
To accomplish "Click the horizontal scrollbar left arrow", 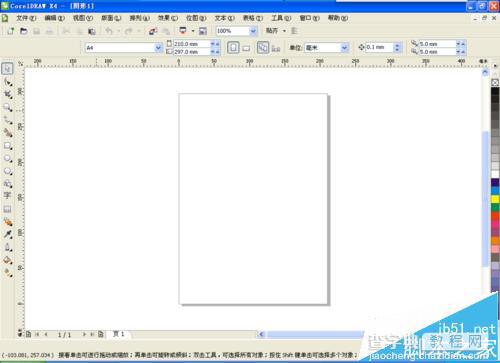I will pos(261,334).
